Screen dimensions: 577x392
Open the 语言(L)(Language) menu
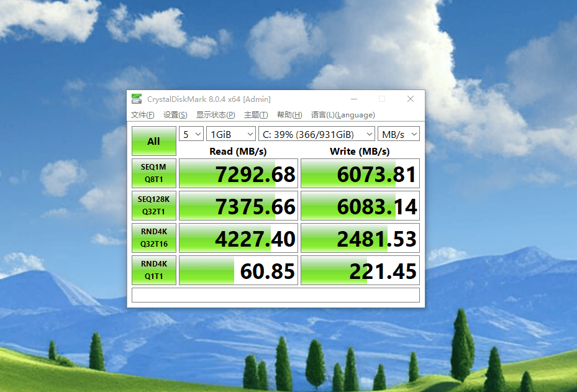click(343, 115)
